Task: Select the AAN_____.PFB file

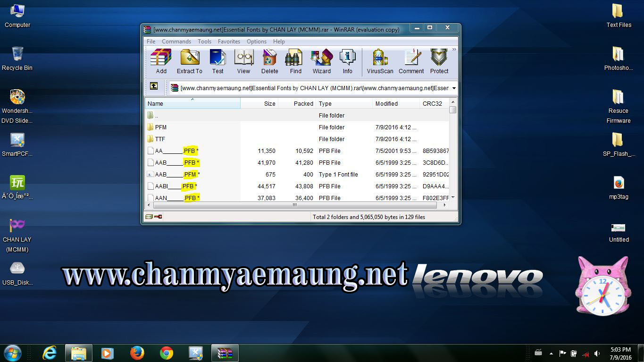Action: (297, 197)
